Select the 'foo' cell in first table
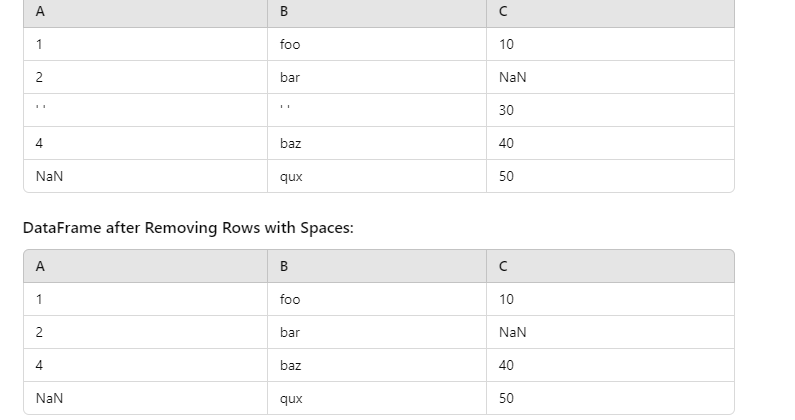 tap(377, 44)
